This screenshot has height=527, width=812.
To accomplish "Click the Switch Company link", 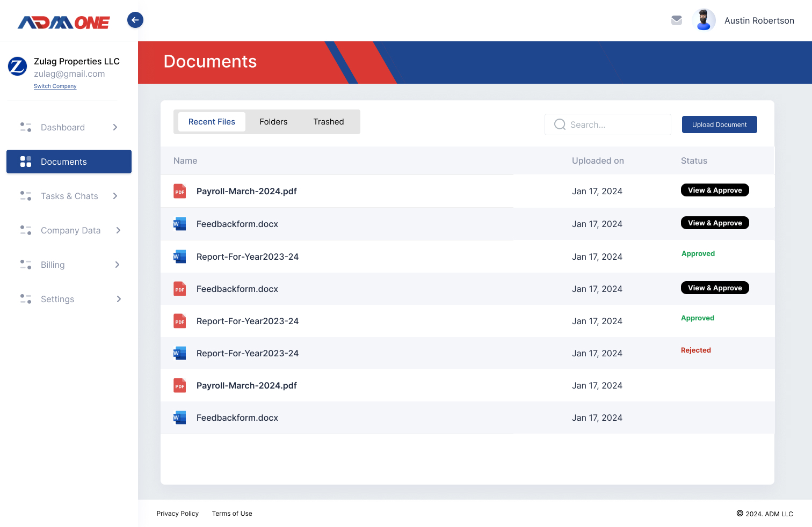I will pyautogui.click(x=55, y=86).
